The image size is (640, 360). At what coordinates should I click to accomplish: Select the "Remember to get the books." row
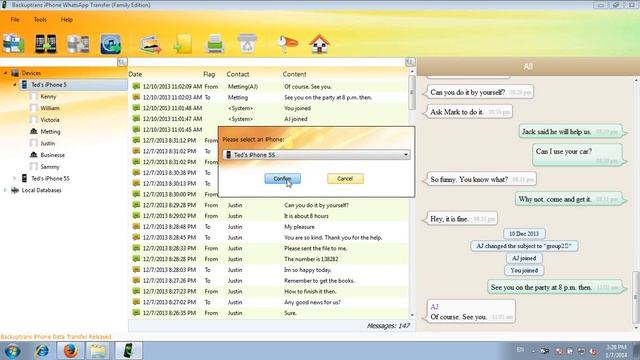(269, 281)
